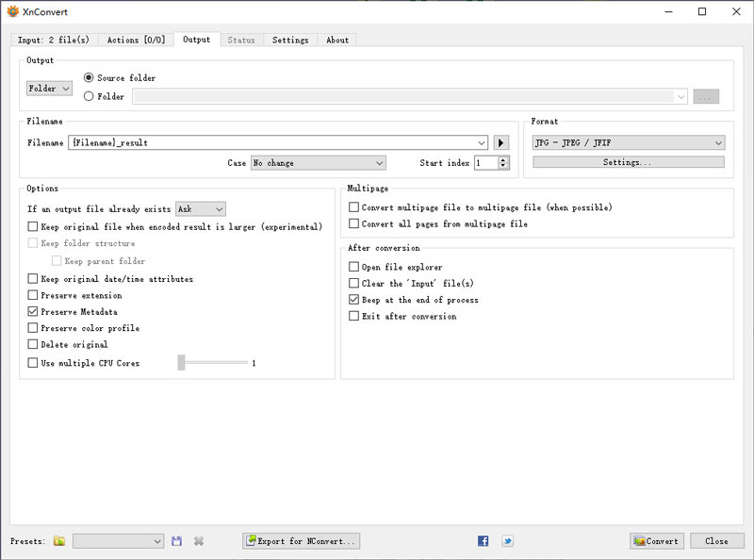This screenshot has width=754, height=560.
Task: Click the Close button at bottom
Action: click(716, 541)
